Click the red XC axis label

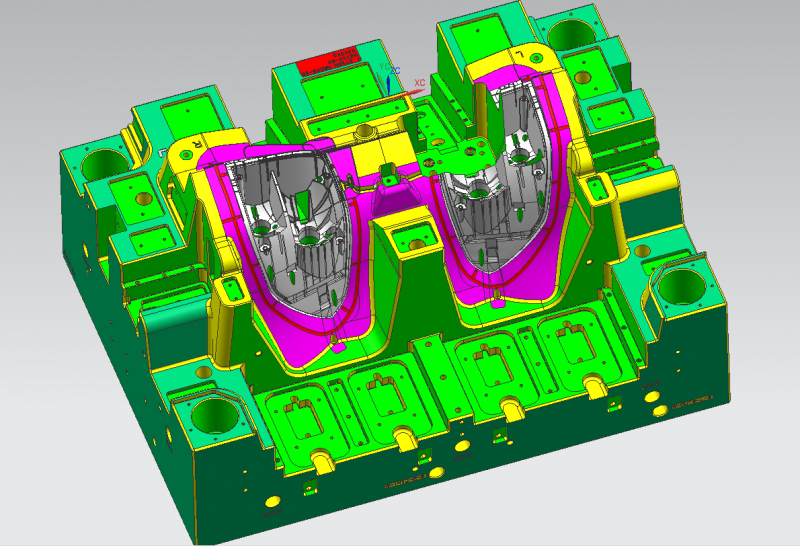[x=419, y=83]
